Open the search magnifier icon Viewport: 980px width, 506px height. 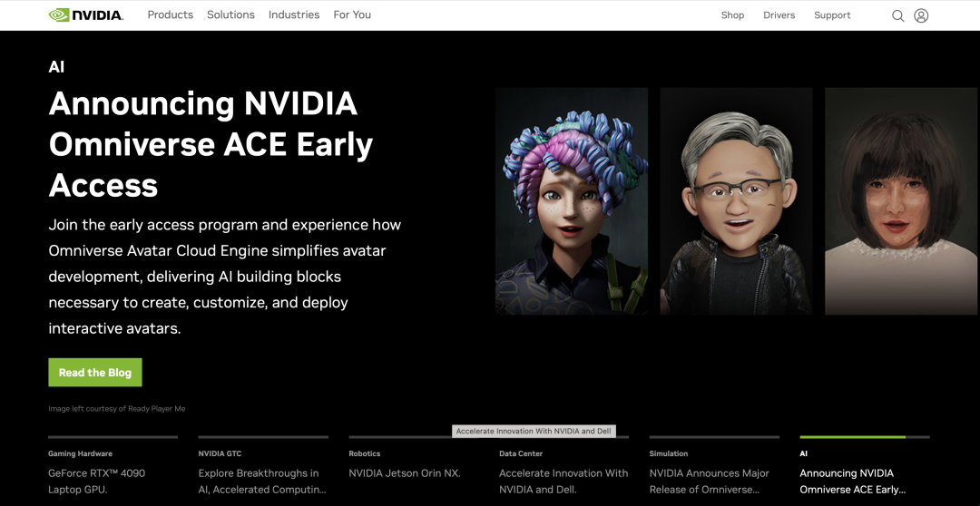click(x=897, y=15)
